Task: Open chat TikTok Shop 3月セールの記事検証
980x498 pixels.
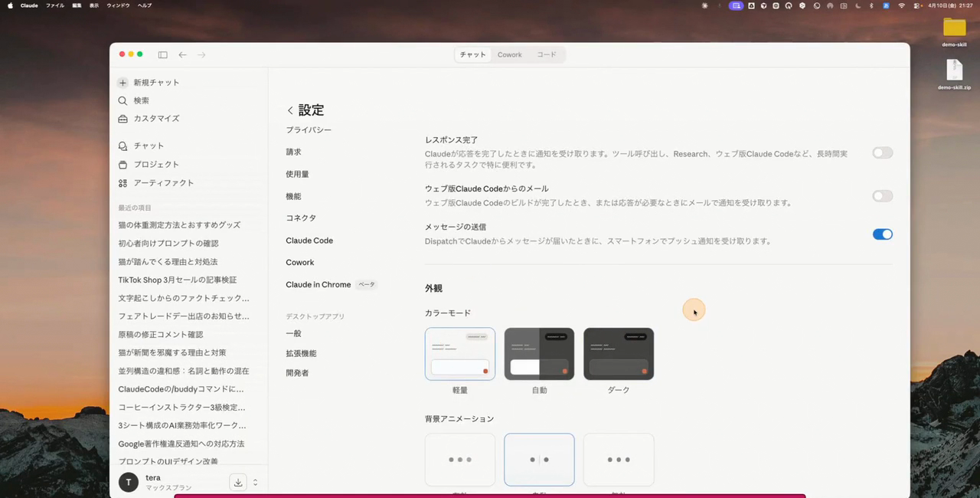Action: (x=178, y=280)
